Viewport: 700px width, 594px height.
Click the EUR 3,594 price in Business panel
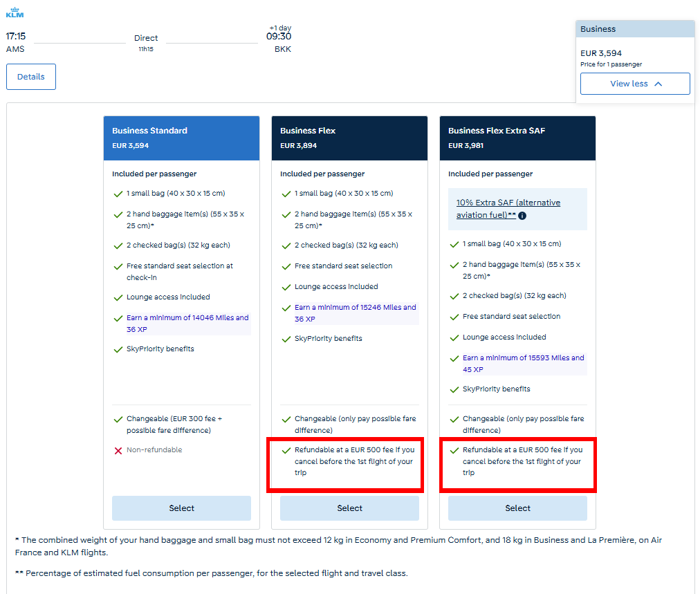[x=600, y=52]
